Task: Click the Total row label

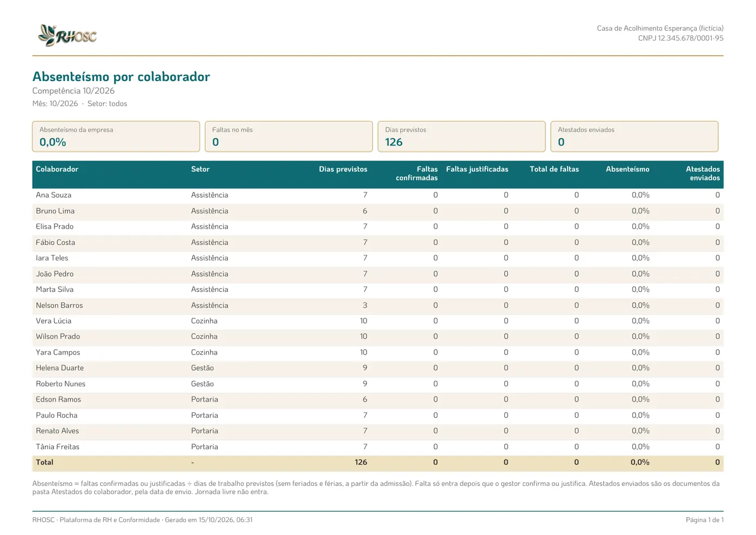Action: point(45,463)
